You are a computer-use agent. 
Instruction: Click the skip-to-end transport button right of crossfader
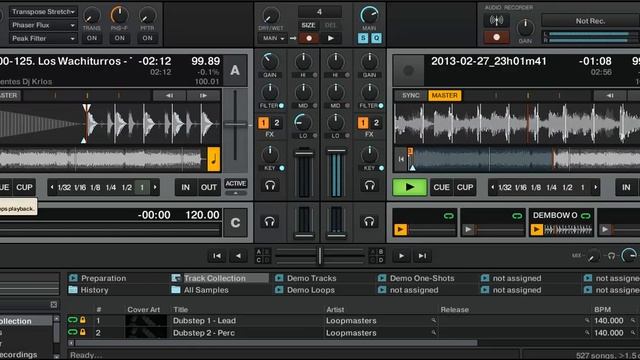pos(422,256)
